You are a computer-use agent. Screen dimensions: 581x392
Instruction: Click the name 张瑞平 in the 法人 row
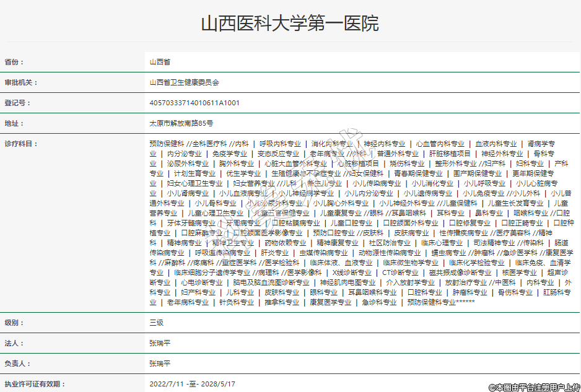click(x=160, y=343)
